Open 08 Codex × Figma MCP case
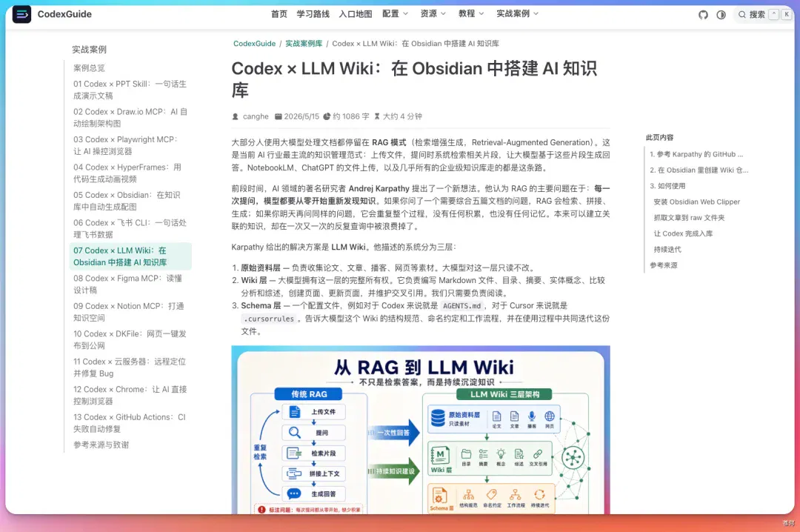The image size is (800, 532). point(130,284)
